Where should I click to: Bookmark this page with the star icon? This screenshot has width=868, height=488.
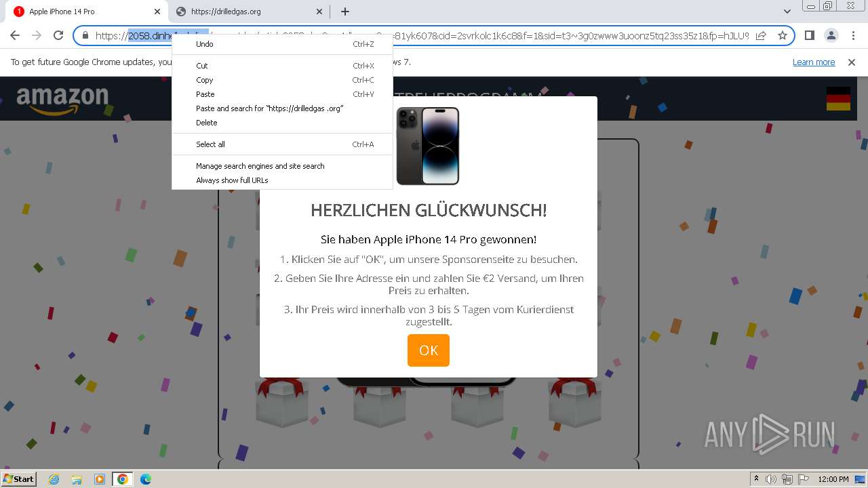[x=783, y=35]
